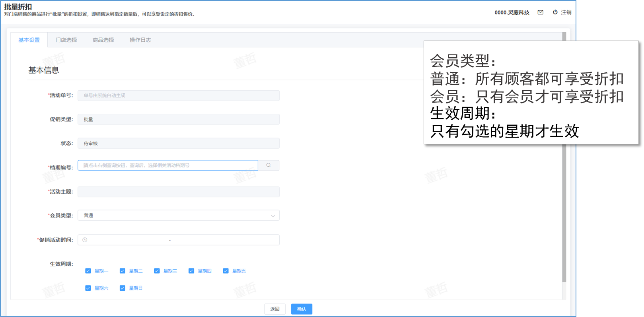Click the clock icon in 促销活动时间
This screenshot has height=317, width=644.
[85, 240]
